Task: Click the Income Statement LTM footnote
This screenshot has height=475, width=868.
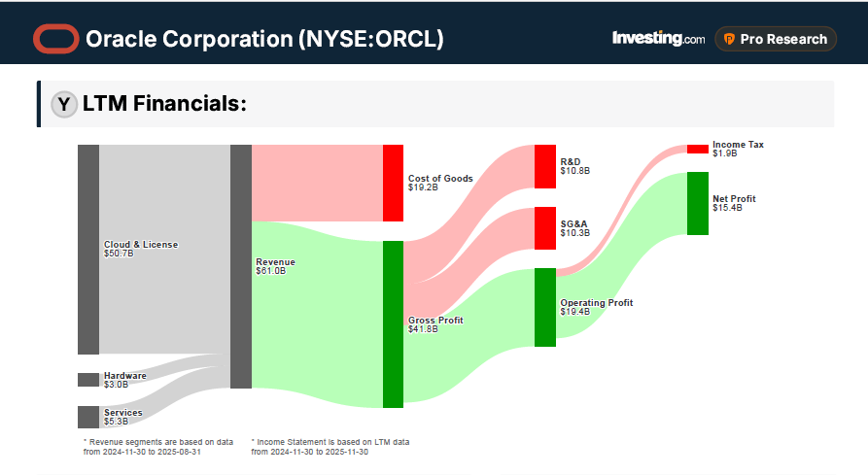Action: [x=330, y=446]
